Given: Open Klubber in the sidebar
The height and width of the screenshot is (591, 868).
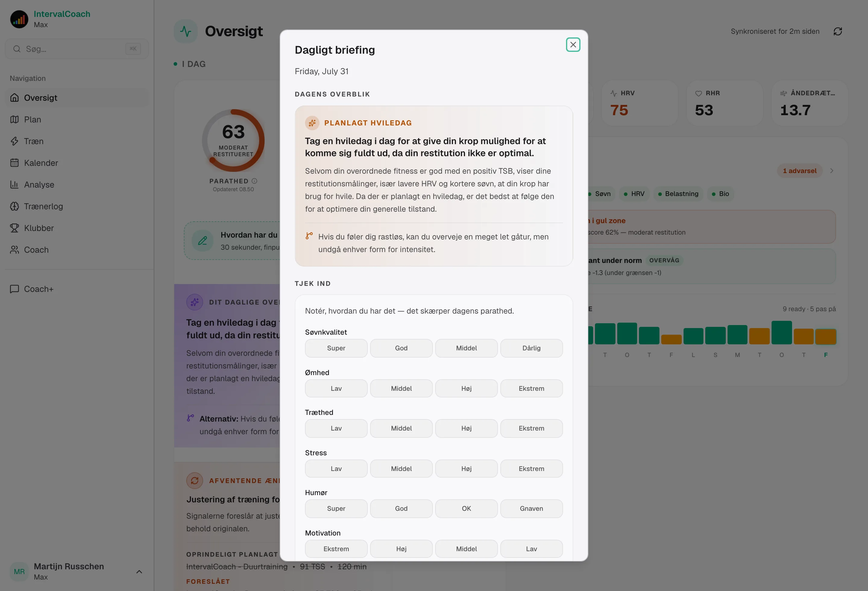Looking at the screenshot, I should (x=77, y=228).
